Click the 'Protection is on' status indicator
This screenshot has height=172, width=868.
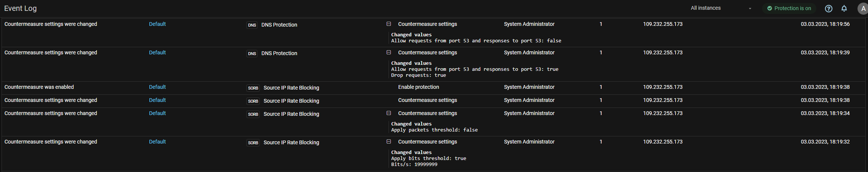[x=789, y=8]
